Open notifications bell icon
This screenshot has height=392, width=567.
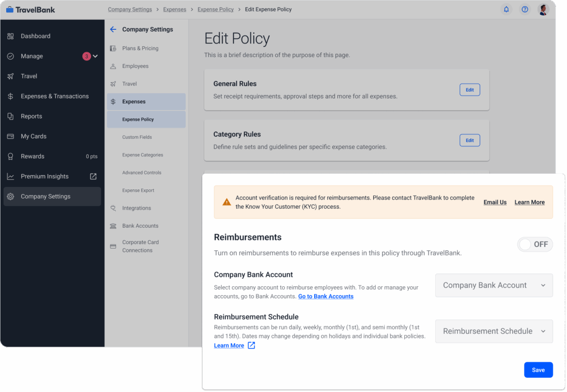pos(507,9)
